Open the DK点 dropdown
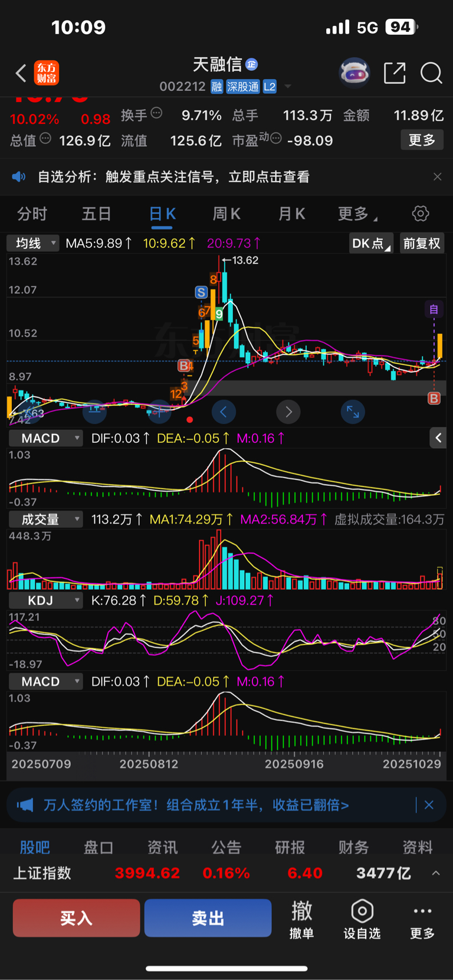This screenshot has width=453, height=980. [x=371, y=244]
